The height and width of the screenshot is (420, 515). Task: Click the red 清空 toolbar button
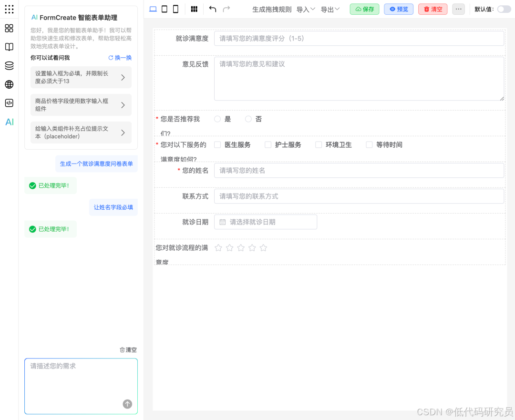point(433,9)
